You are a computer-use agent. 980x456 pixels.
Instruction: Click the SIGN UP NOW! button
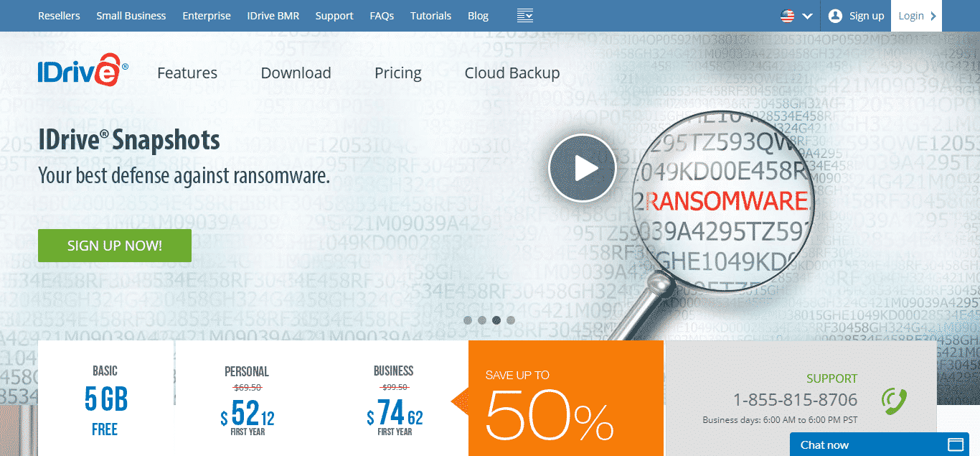coord(115,246)
